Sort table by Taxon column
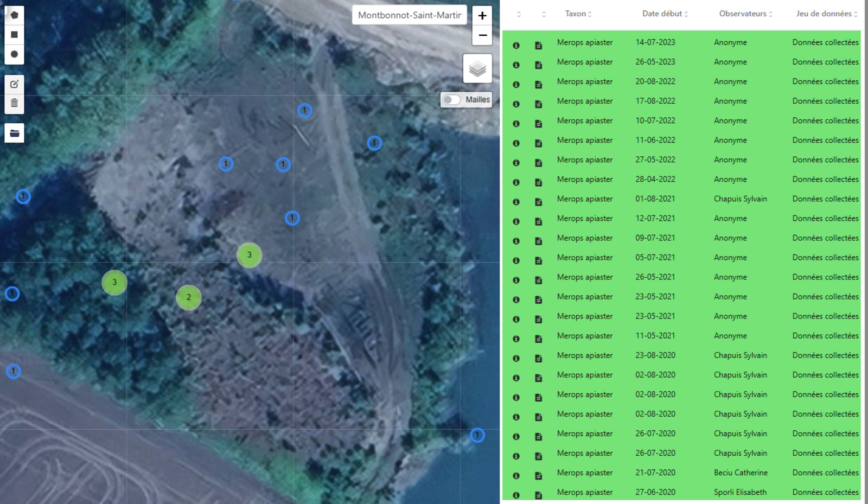Viewport: 868px width, 504px height. tap(578, 14)
